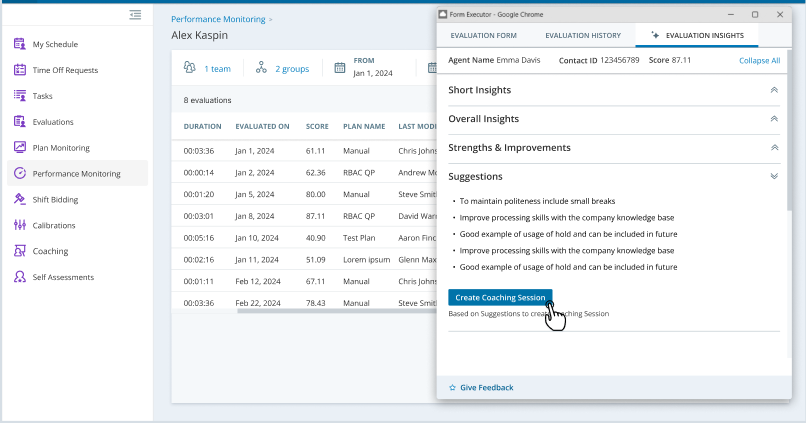Click the Coaching sidebar icon
The width and height of the screenshot is (806, 423).
19,251
